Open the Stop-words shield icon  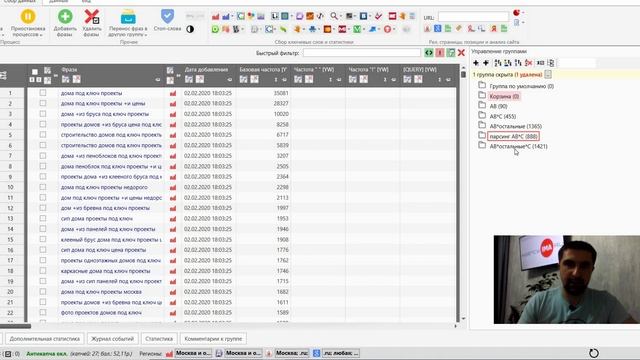tap(167, 16)
